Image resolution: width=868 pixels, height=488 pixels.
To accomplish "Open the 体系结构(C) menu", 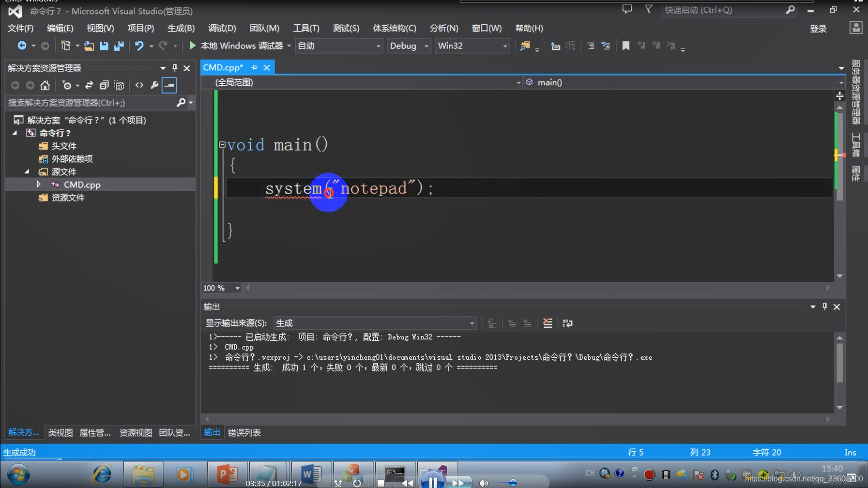I will pyautogui.click(x=395, y=28).
